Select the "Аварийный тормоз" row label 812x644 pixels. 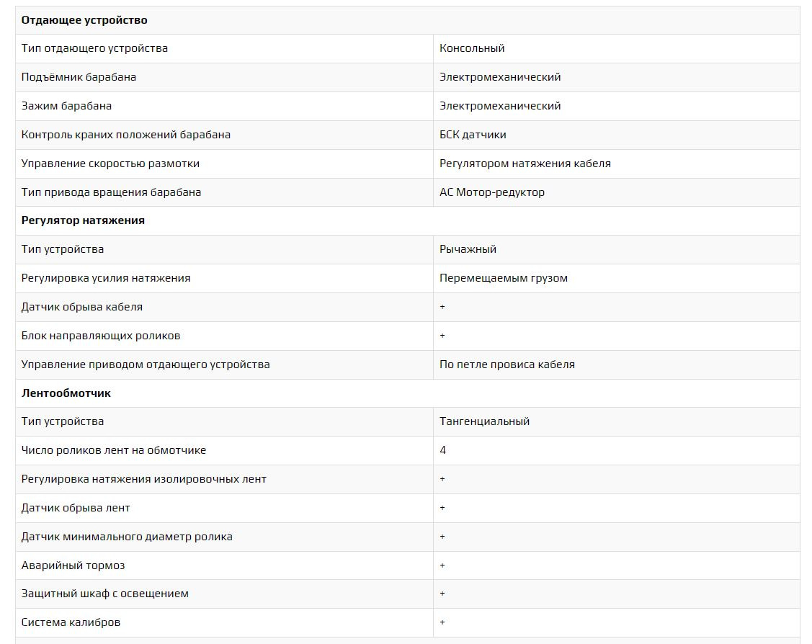point(73,565)
